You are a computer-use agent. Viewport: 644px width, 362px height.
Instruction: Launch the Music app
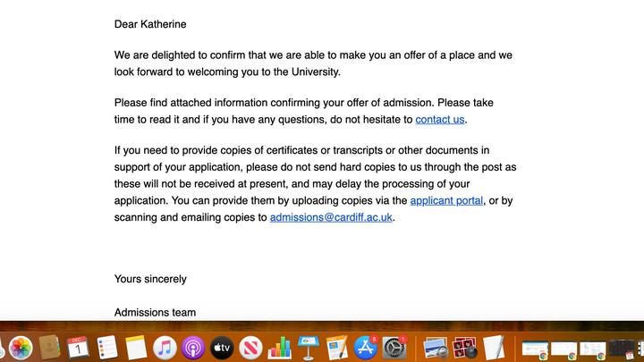[x=165, y=348]
